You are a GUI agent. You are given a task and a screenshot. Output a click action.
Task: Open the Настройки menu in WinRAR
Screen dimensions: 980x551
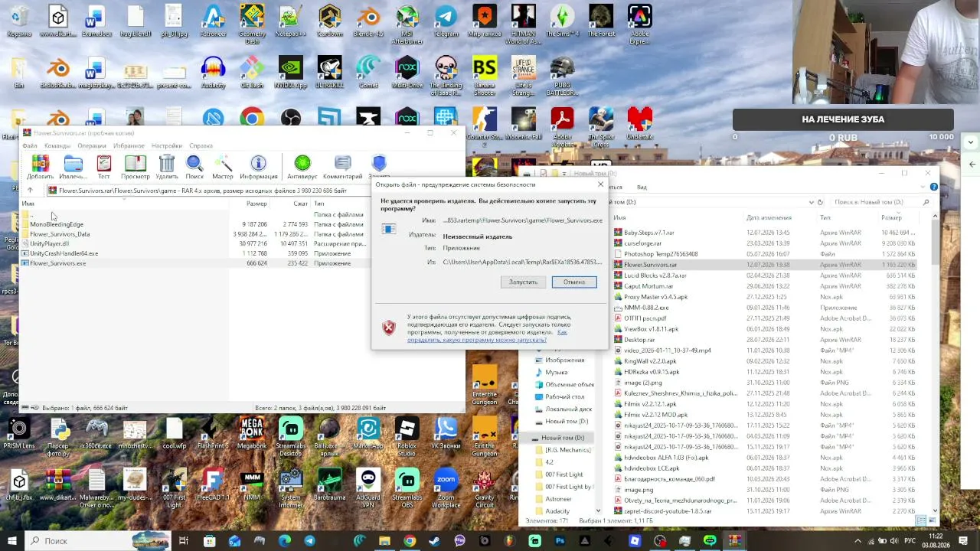167,145
